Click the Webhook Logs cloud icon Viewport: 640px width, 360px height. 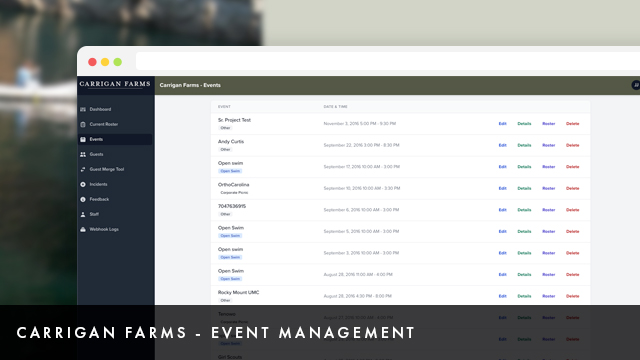pyautogui.click(x=83, y=229)
